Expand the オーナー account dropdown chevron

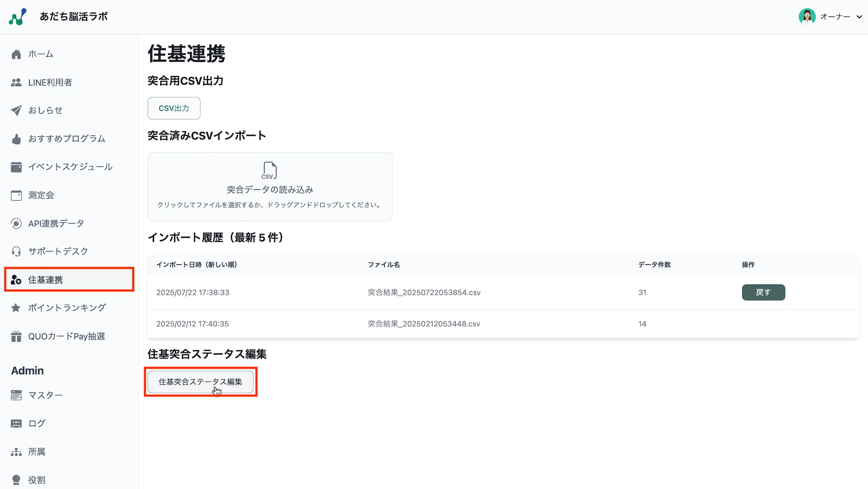[x=859, y=17]
